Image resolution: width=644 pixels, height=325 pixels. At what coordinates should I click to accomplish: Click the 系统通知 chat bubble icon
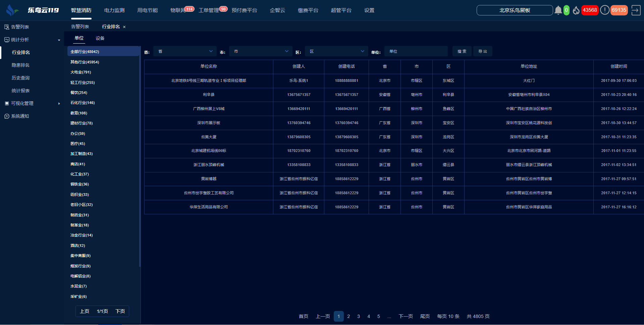(7, 116)
